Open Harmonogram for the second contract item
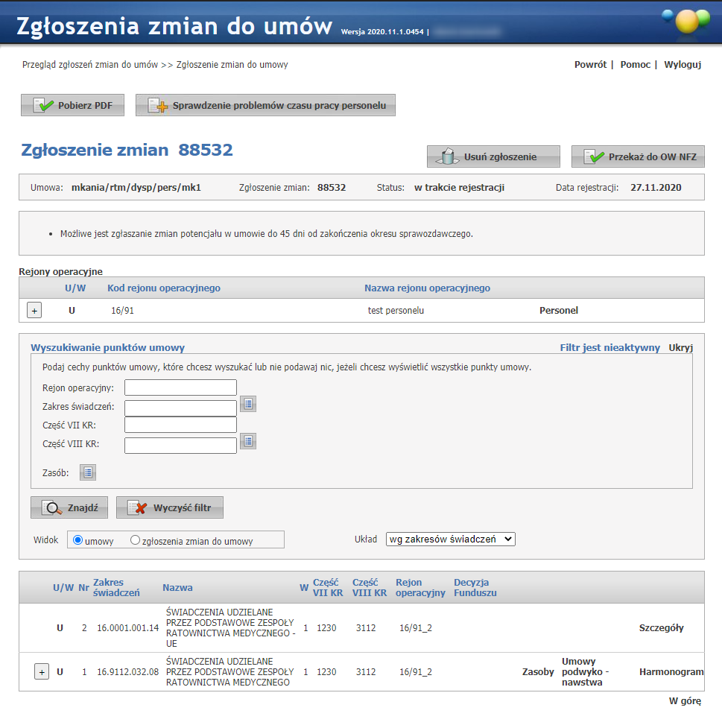Image resolution: width=722 pixels, height=728 pixels. coord(671,672)
